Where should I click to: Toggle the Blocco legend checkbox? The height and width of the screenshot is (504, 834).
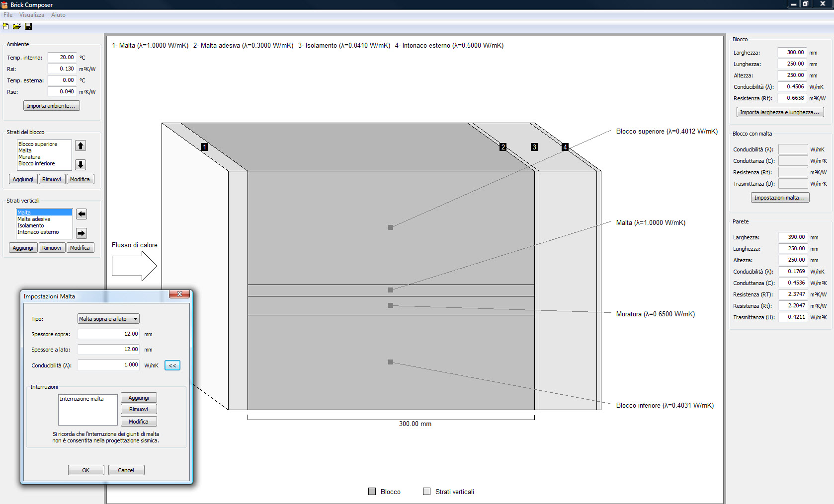pos(372,492)
